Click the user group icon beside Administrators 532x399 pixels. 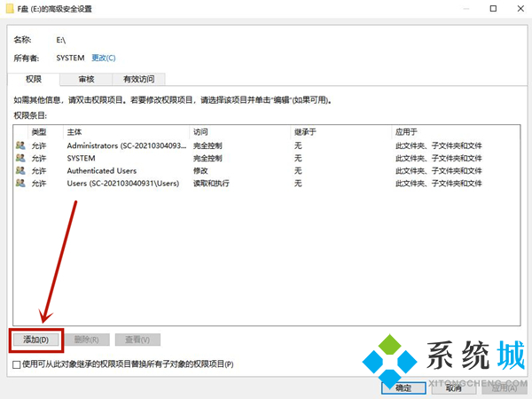[x=20, y=145]
